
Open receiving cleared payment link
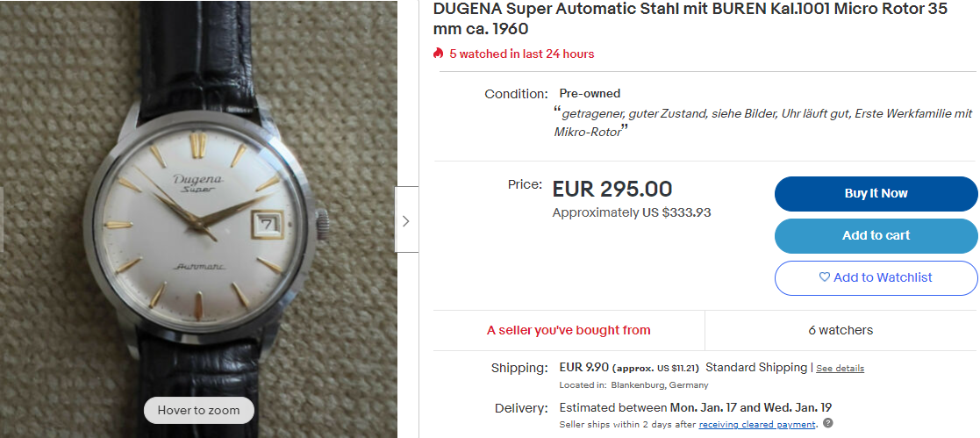pyautogui.click(x=757, y=425)
